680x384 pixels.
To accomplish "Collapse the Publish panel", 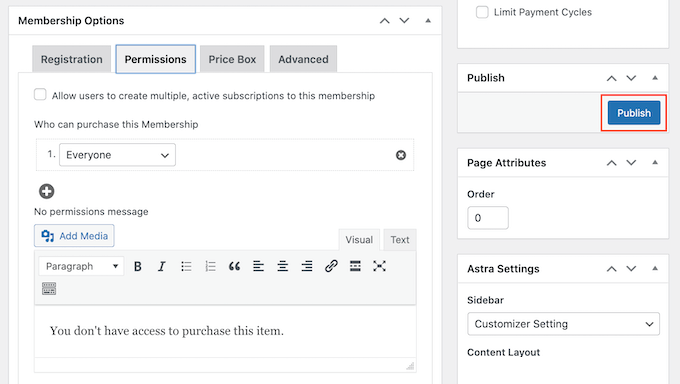I will coord(655,78).
